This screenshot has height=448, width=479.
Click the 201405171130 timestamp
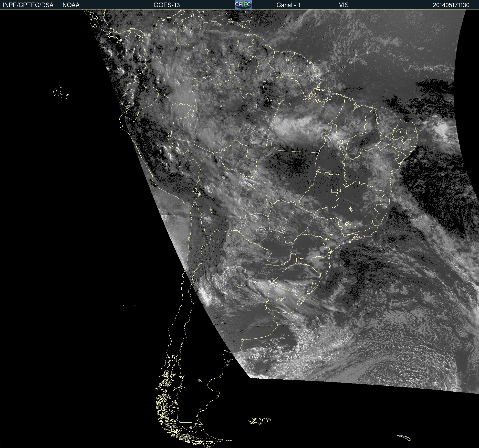(x=451, y=5)
